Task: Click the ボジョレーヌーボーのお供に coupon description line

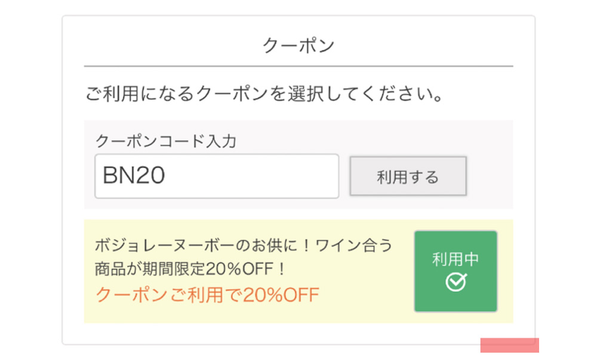Action: (x=244, y=245)
